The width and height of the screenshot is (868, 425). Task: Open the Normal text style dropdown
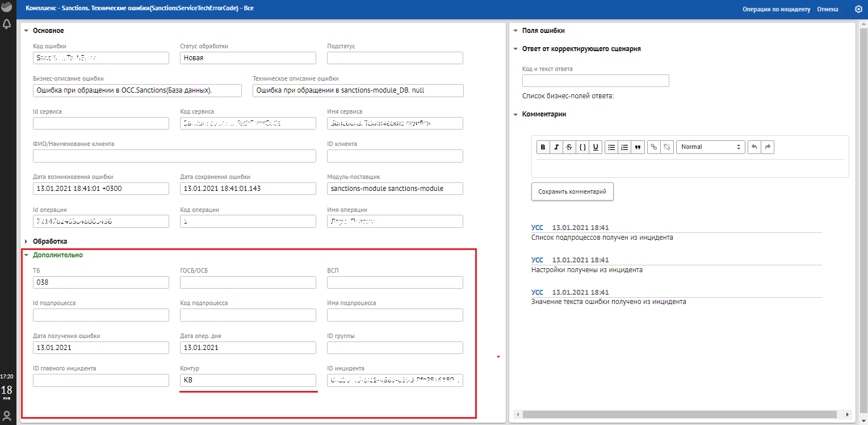point(711,147)
